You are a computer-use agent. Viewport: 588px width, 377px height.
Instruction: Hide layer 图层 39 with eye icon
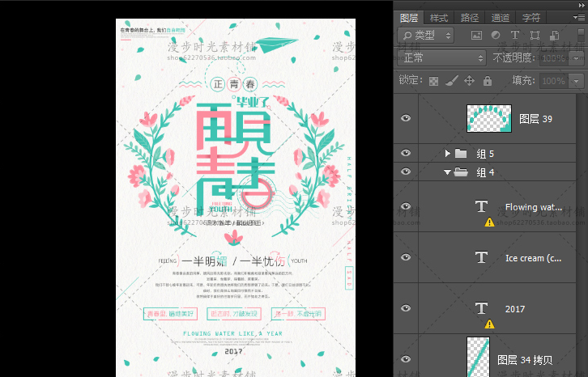pyautogui.click(x=406, y=118)
